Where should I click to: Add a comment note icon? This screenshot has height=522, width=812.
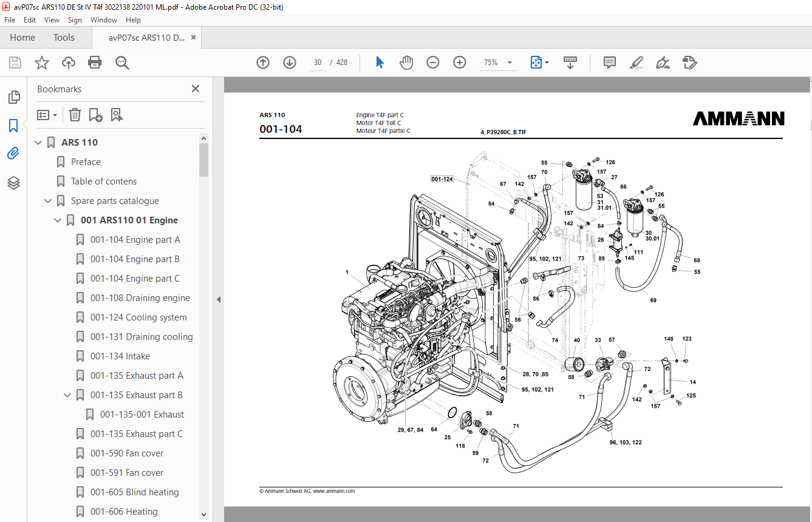610,63
